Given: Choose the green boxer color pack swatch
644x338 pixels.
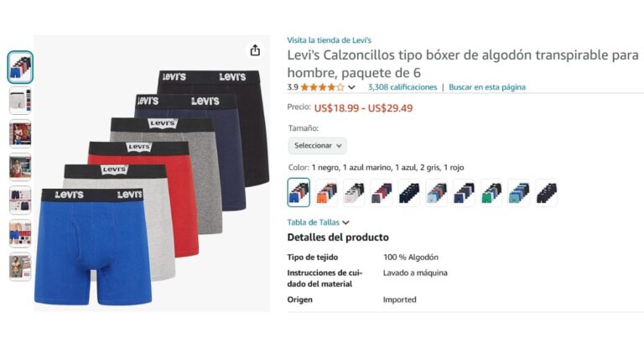Looking at the screenshot, I should coord(491,193).
